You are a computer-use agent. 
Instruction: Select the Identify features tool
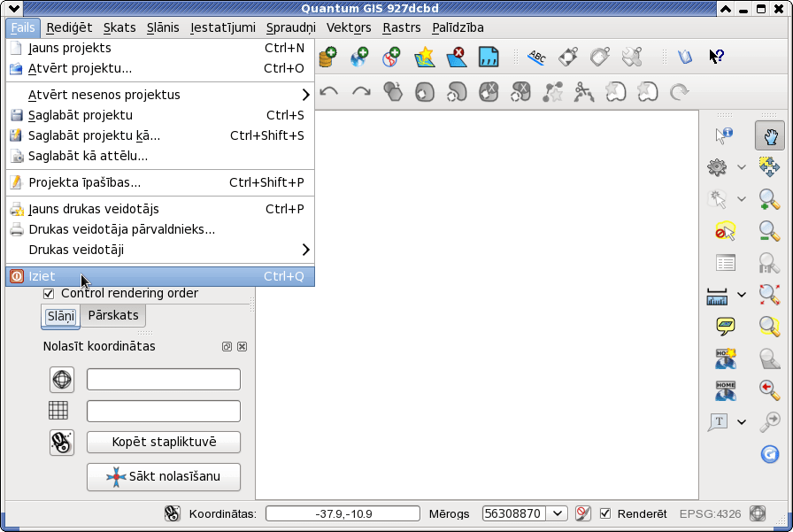point(724,135)
